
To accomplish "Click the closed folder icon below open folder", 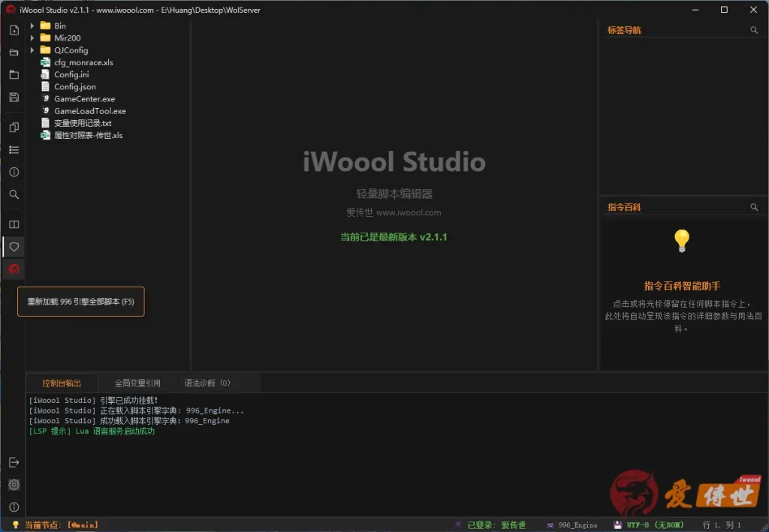I will click(x=14, y=74).
